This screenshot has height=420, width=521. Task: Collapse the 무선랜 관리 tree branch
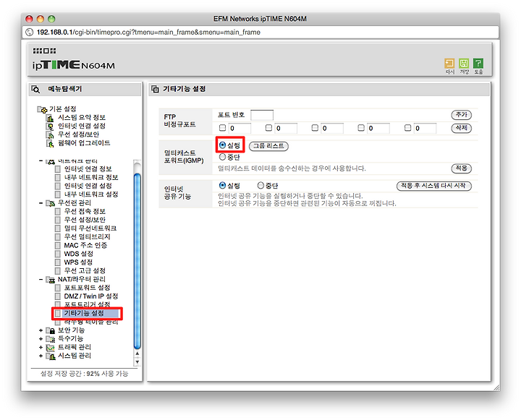[x=41, y=203]
